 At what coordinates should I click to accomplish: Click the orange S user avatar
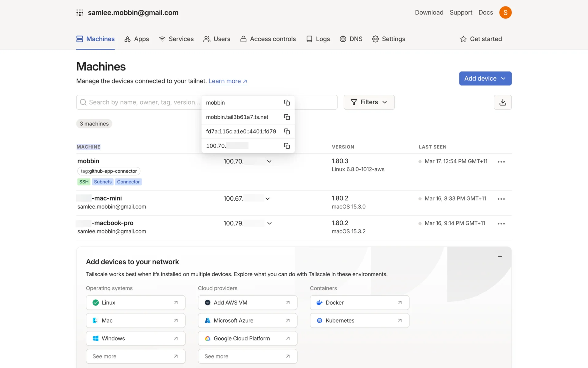click(x=505, y=13)
